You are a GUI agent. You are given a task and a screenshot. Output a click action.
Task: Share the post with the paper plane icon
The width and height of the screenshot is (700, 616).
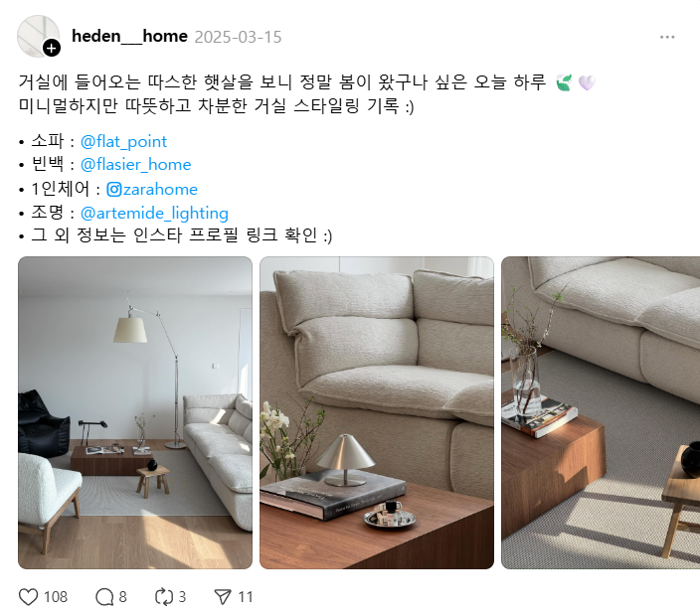point(223,597)
